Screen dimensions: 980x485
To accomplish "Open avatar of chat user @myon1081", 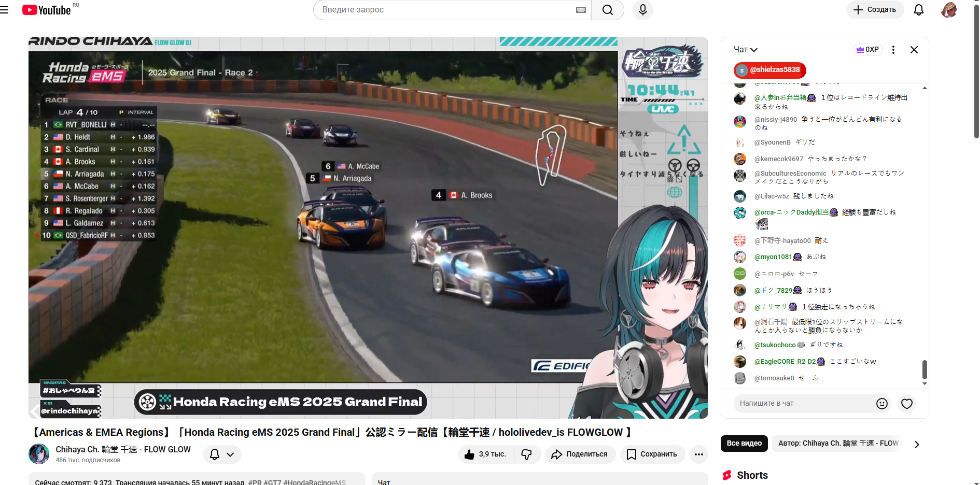I will 740,257.
